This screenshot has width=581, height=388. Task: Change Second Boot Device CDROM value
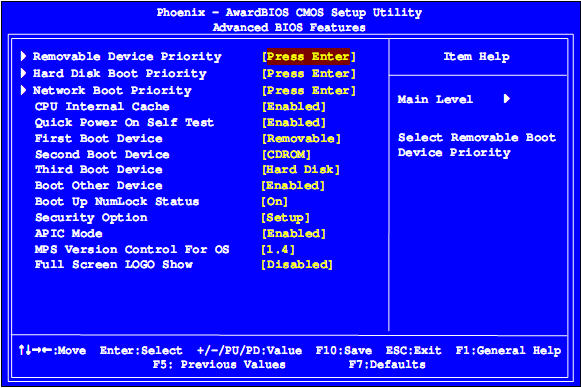tap(286, 154)
